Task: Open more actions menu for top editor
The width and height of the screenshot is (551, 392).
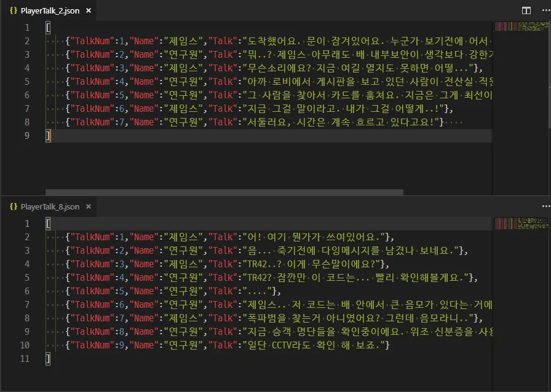Action: point(545,10)
